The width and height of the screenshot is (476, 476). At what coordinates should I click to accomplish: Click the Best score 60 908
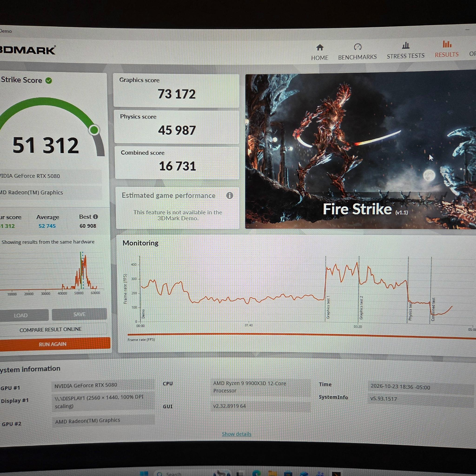(x=88, y=226)
